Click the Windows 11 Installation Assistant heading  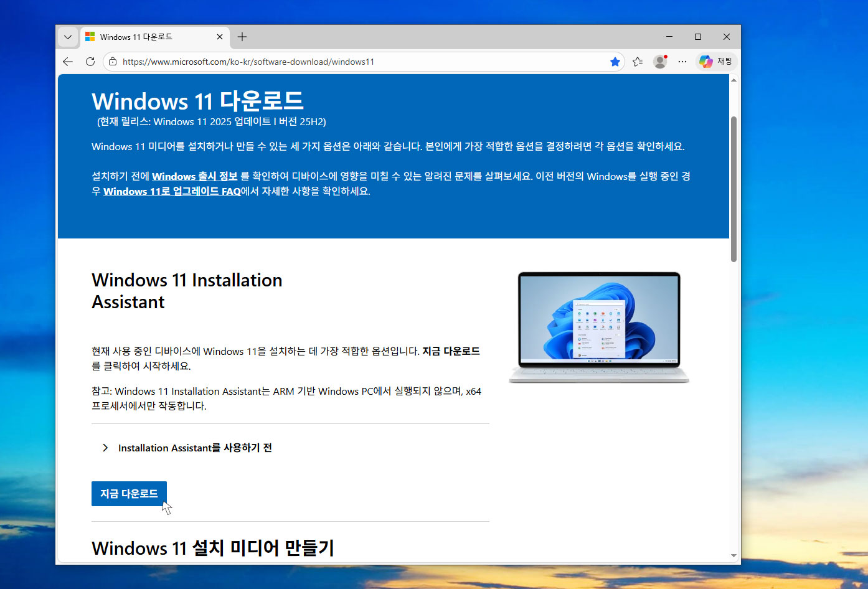(187, 291)
